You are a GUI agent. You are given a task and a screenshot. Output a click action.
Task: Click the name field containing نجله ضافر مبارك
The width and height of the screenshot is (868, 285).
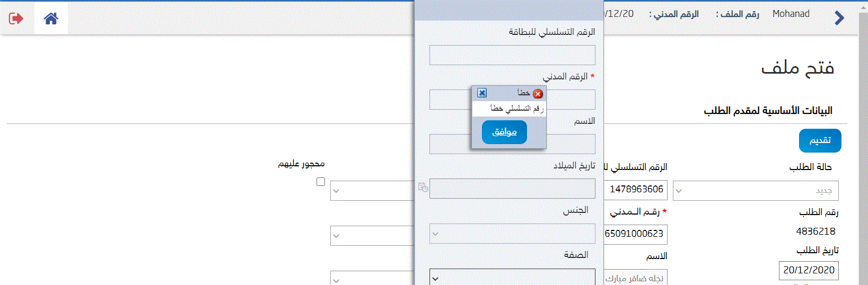tap(635, 278)
